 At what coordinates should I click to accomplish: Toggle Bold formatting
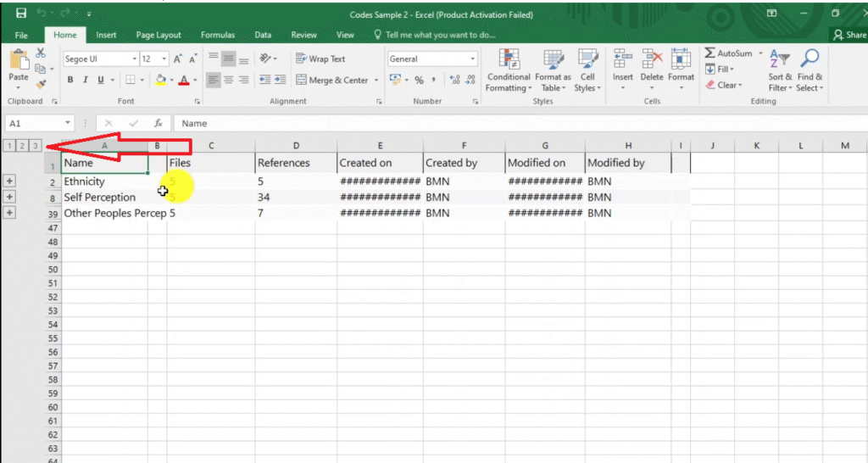[71, 81]
